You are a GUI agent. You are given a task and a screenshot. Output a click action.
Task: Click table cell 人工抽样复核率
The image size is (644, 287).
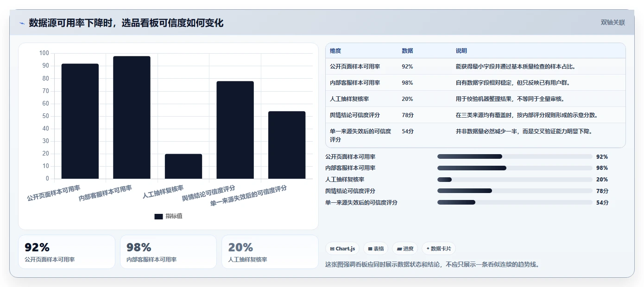pos(349,99)
